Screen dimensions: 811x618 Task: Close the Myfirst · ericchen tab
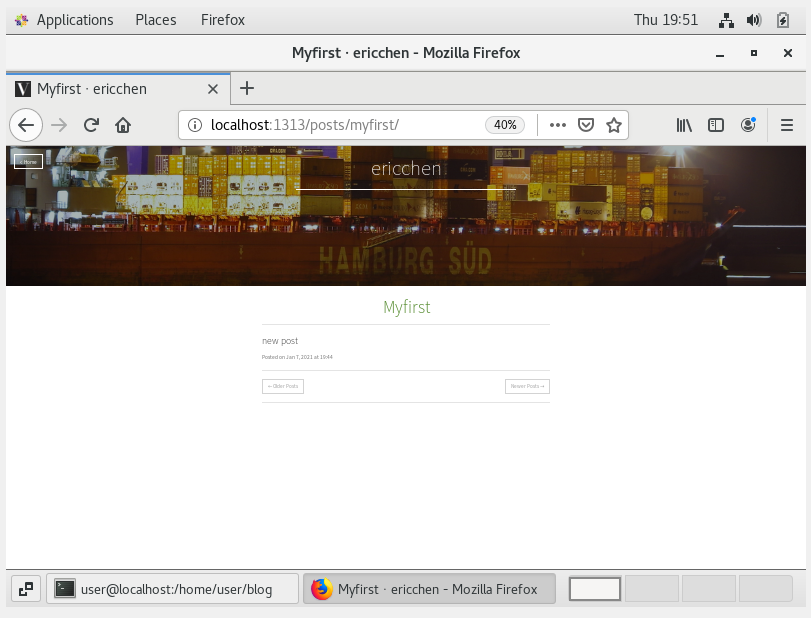click(213, 89)
